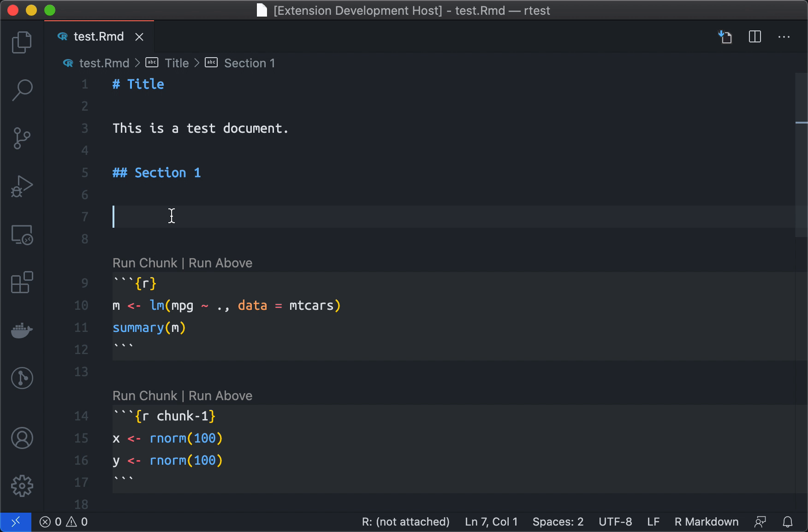
Task: Open the Extensions view
Action: 22,282
